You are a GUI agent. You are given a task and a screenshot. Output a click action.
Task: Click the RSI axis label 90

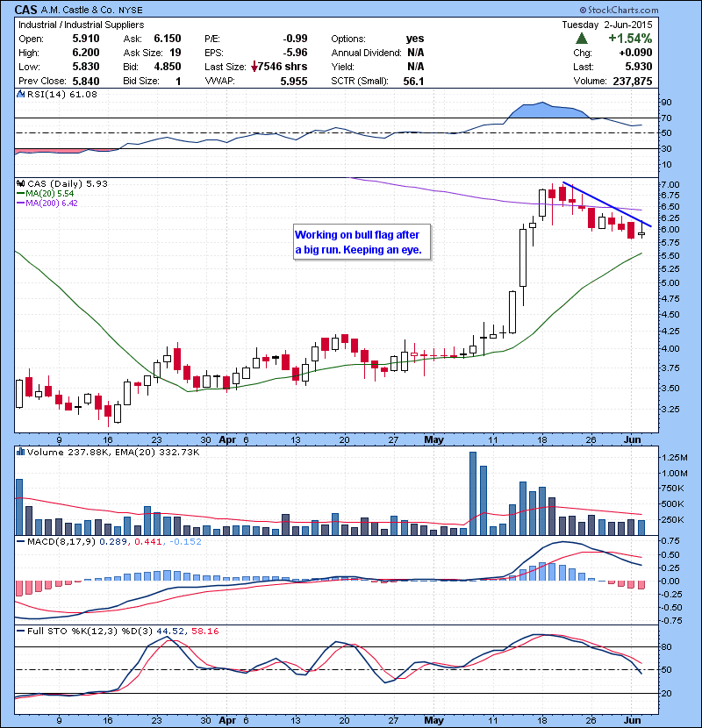[x=666, y=103]
